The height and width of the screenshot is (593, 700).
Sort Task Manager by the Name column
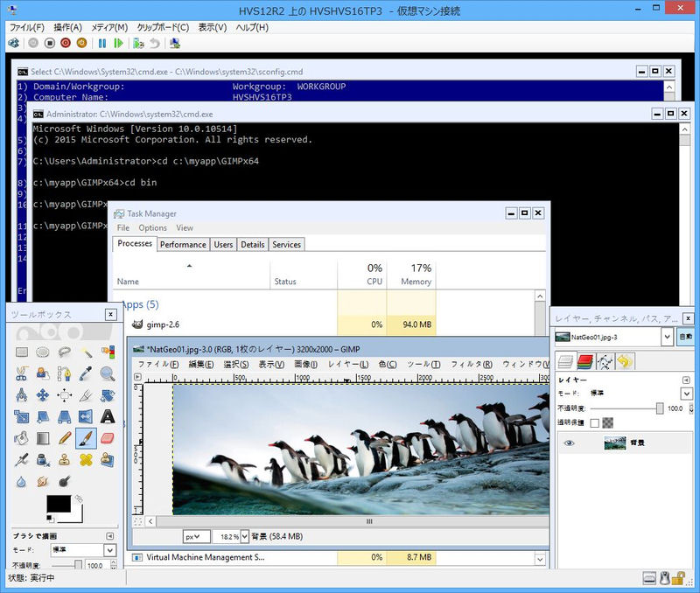coord(191,275)
